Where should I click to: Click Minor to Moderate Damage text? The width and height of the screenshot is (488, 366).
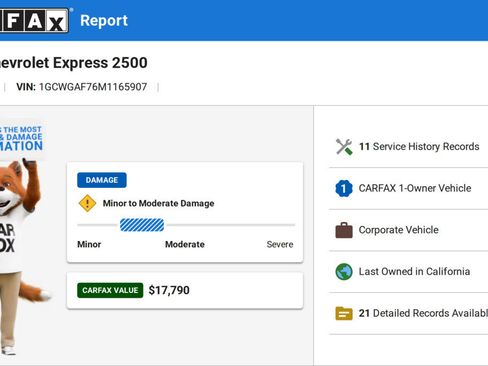[158, 203]
